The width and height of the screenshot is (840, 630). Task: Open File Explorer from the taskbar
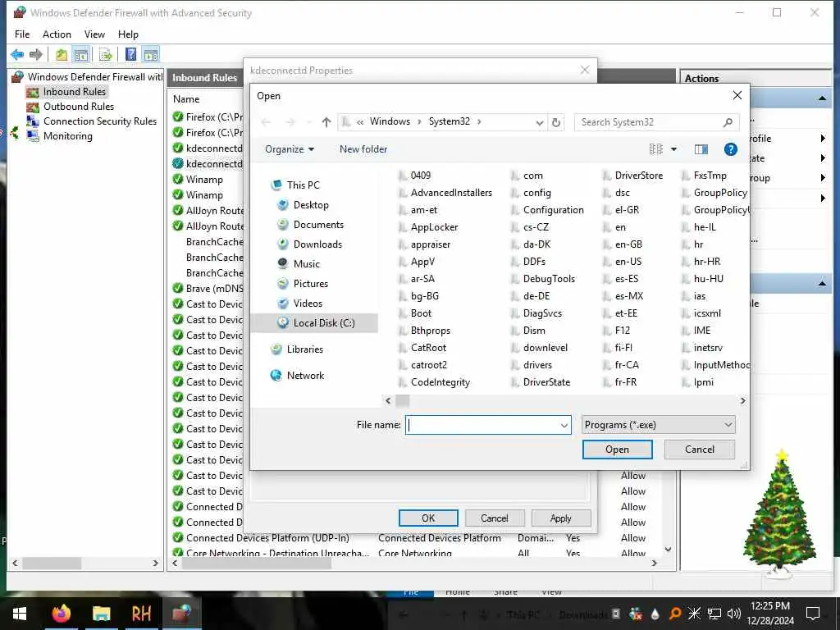101,614
